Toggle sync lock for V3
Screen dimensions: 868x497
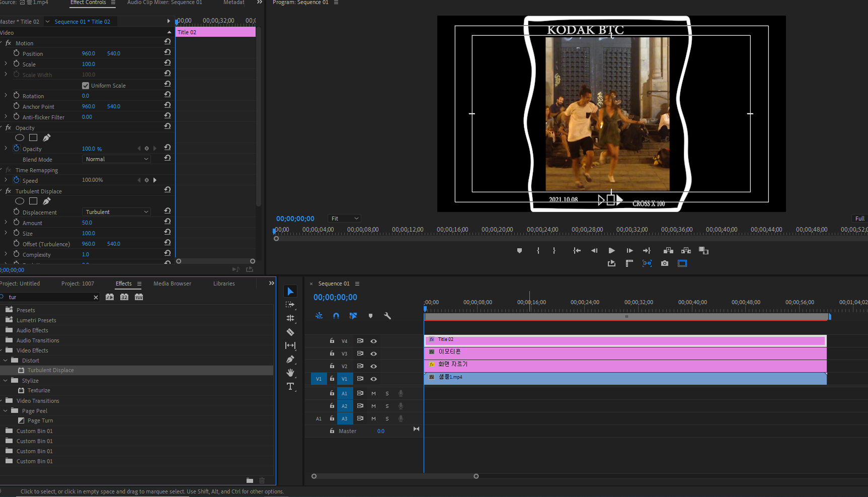[360, 353]
